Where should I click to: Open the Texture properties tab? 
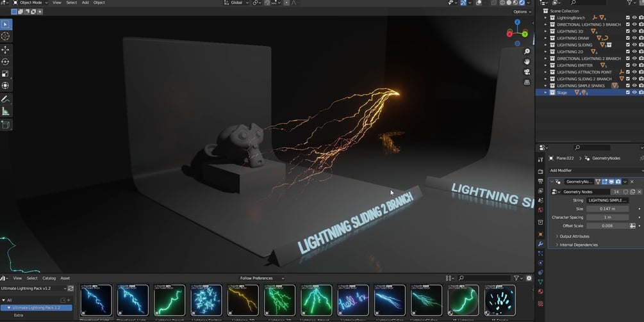(x=540, y=303)
